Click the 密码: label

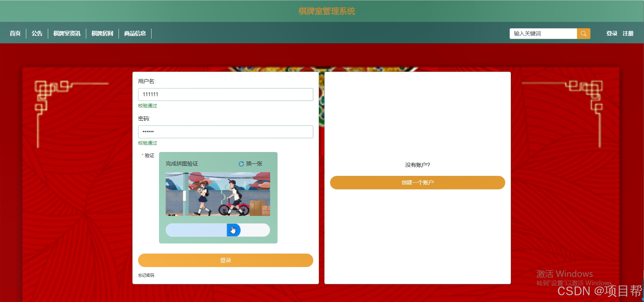pyautogui.click(x=144, y=119)
